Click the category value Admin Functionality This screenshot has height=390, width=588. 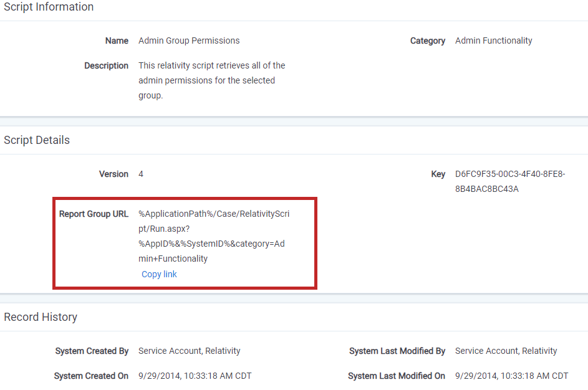[x=493, y=40]
